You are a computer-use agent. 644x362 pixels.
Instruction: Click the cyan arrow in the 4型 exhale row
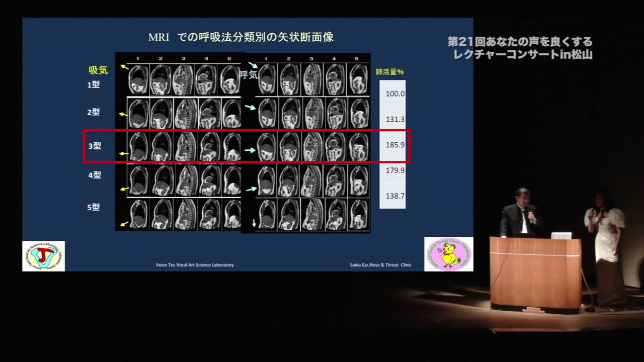point(251,189)
